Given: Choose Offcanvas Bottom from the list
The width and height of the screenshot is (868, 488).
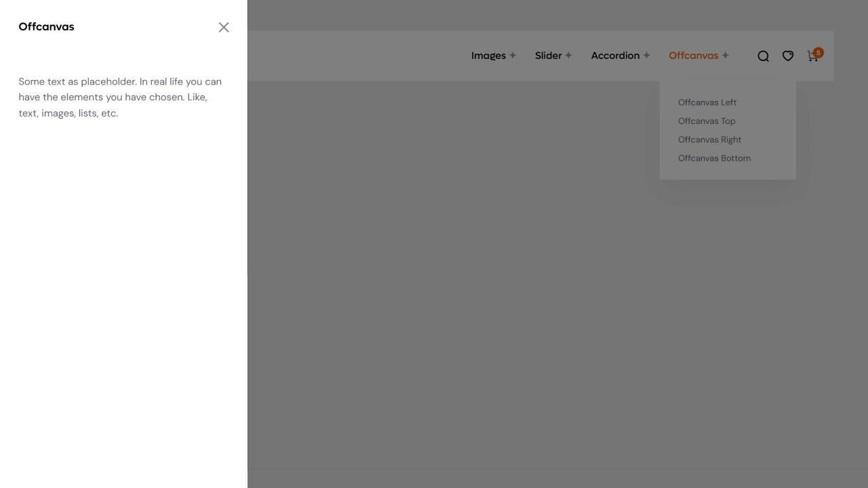Looking at the screenshot, I should pyautogui.click(x=714, y=158).
